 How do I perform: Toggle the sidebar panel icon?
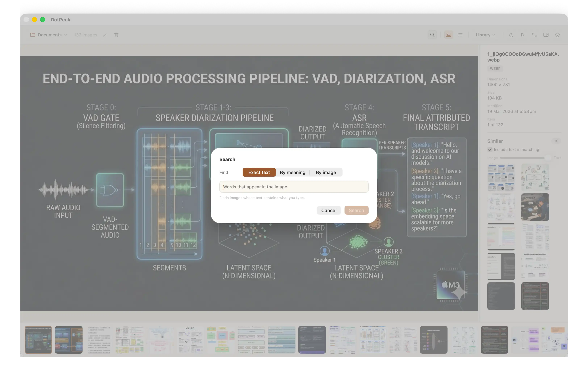click(x=546, y=35)
